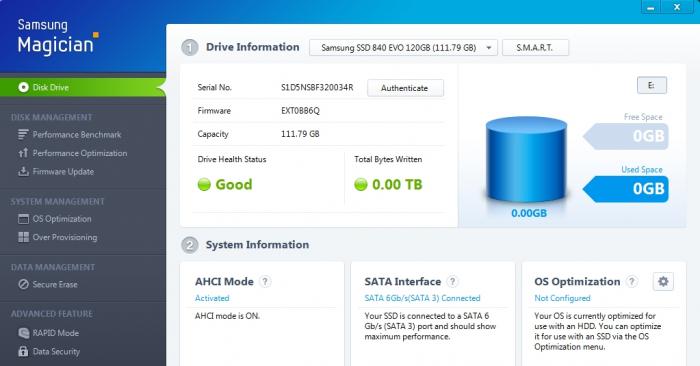Click the Used Space 0GB label
This screenshot has width=700, height=366.
(x=626, y=189)
